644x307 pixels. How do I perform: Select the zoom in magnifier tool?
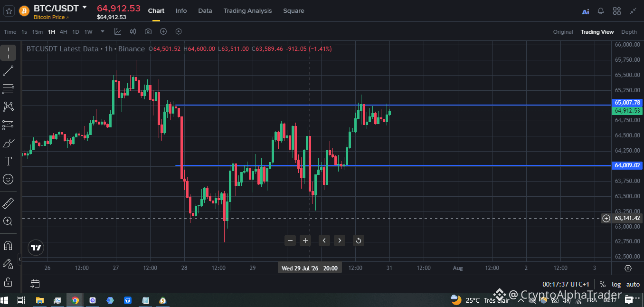point(8,221)
